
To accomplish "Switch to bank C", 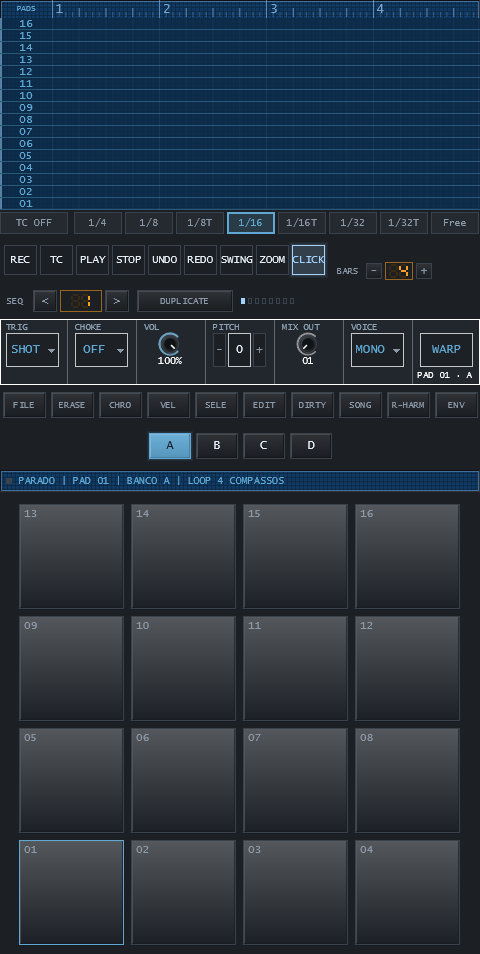I will [x=264, y=446].
